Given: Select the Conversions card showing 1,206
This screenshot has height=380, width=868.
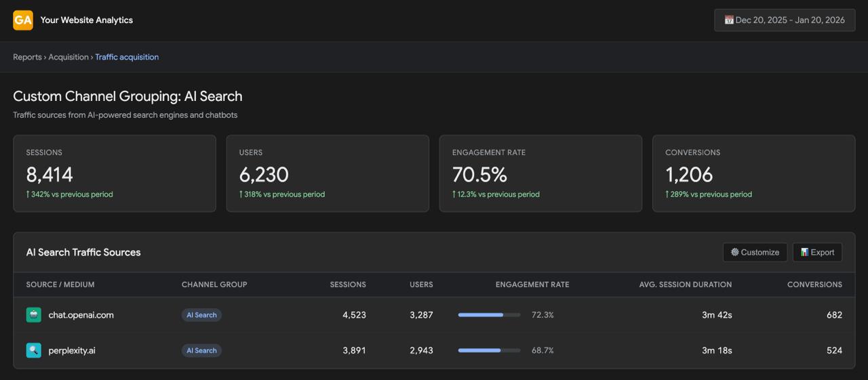Looking at the screenshot, I should 753,173.
